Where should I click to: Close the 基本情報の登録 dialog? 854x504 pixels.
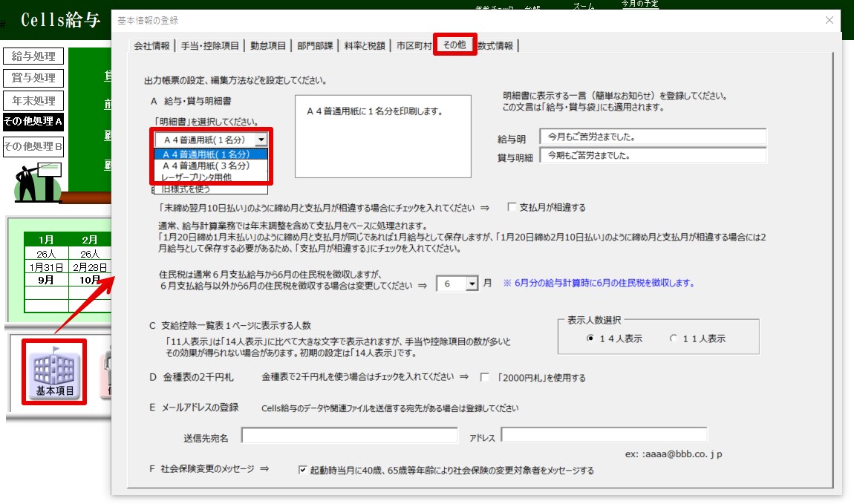click(x=829, y=20)
